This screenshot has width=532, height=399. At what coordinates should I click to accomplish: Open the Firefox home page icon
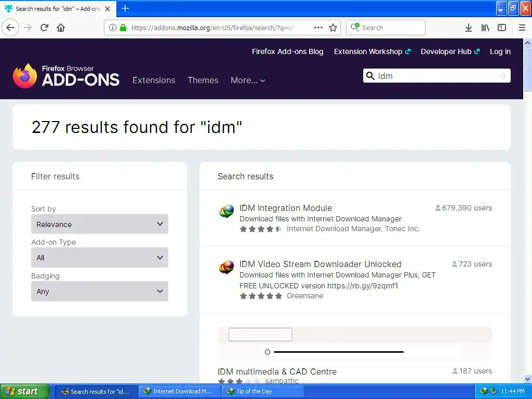[61, 28]
